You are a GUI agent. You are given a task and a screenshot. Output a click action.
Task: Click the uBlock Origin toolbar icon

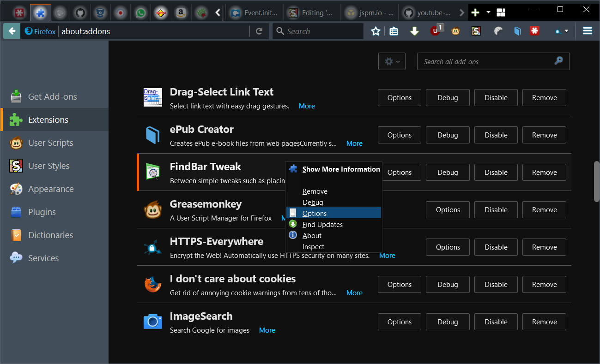click(x=436, y=31)
